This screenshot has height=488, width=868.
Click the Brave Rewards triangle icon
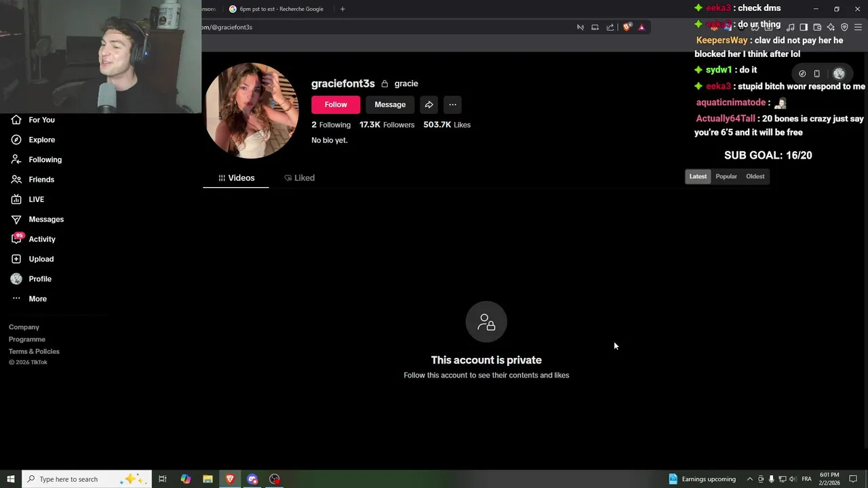[x=642, y=27]
